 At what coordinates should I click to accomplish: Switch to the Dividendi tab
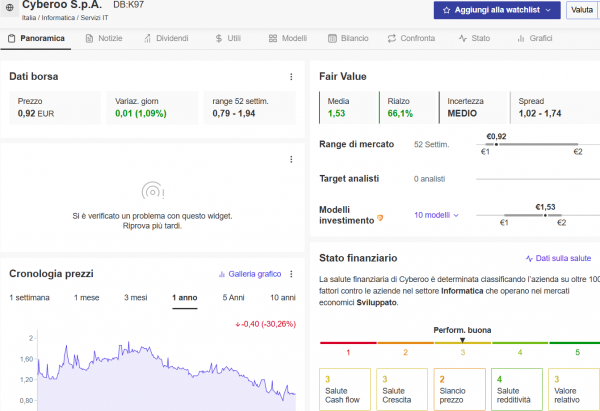[x=164, y=39]
